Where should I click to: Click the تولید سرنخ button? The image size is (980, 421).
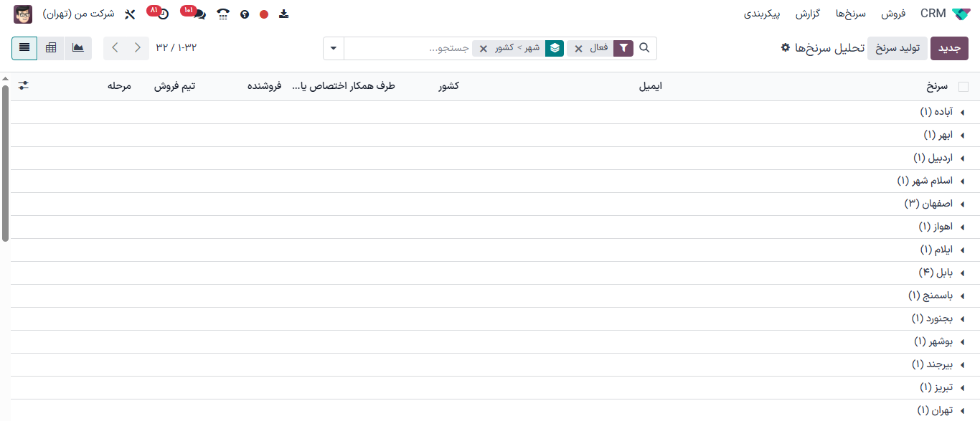point(897,48)
